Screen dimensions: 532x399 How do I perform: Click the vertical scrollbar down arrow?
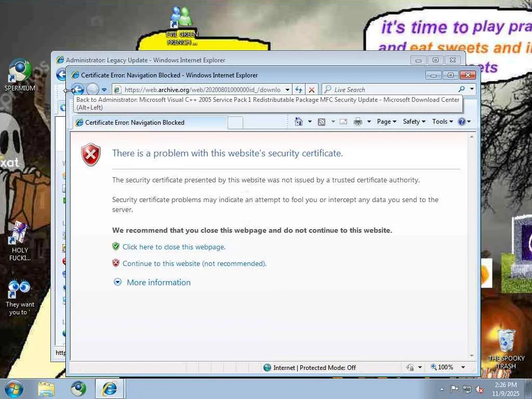(472, 356)
